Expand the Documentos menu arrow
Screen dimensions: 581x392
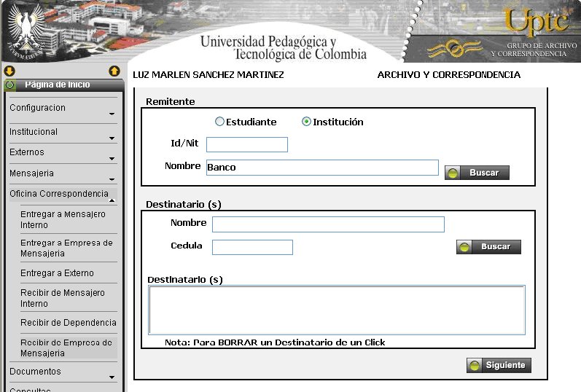[112, 377]
